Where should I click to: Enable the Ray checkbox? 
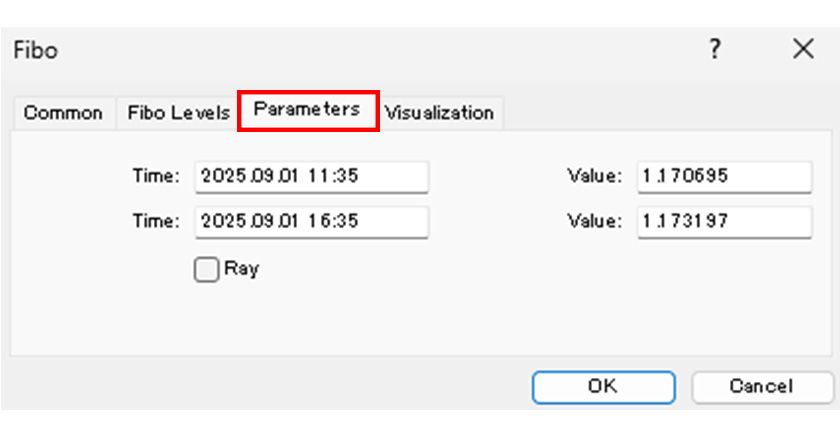click(x=206, y=270)
